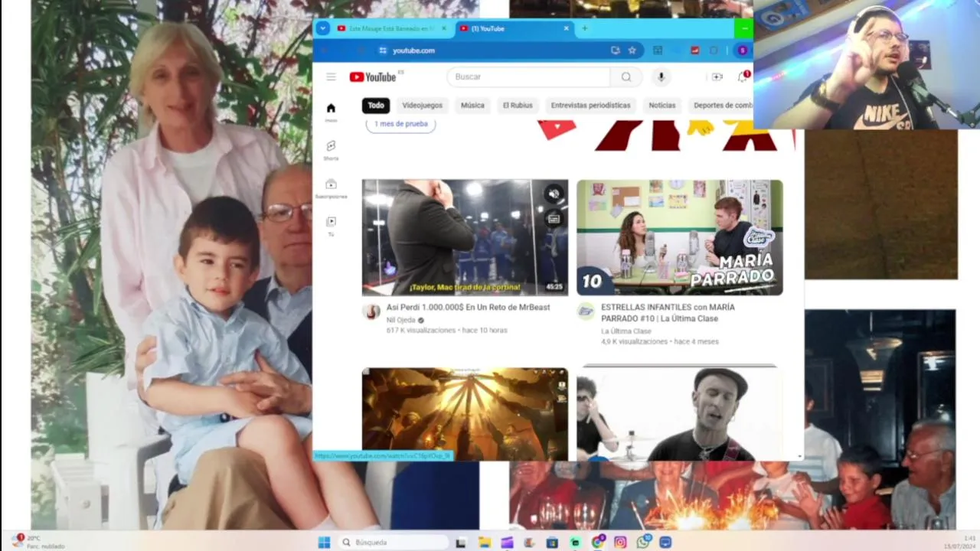Screen dimensions: 980x551
Task: Open Instagram from the taskbar
Action: tap(620, 542)
